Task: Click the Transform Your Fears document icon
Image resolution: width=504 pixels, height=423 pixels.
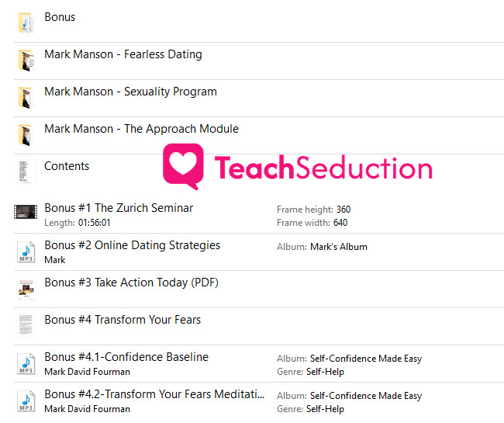Action: 26,325
